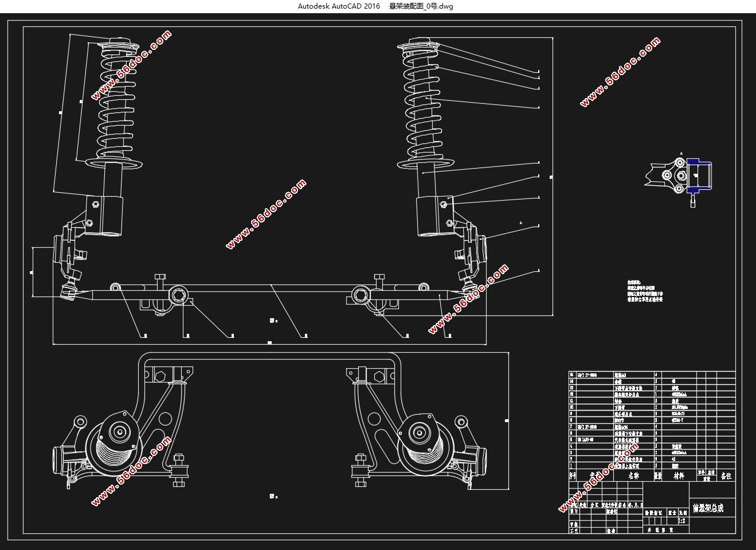This screenshot has height=550, width=756.
Task: Click the 1:2 scale cell in title block
Action: tap(683, 521)
